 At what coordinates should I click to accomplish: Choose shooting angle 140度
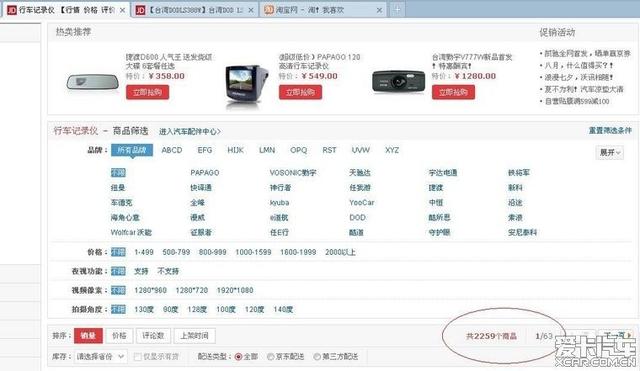click(283, 309)
